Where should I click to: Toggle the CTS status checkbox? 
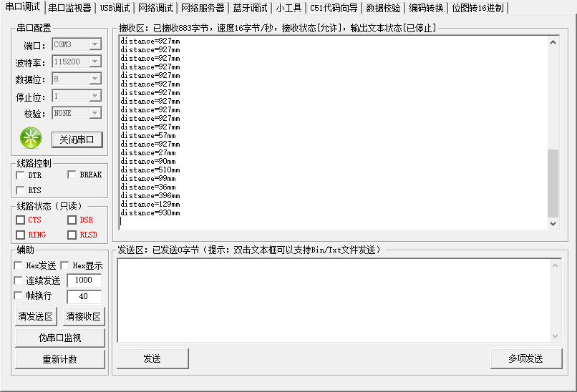click(x=20, y=220)
